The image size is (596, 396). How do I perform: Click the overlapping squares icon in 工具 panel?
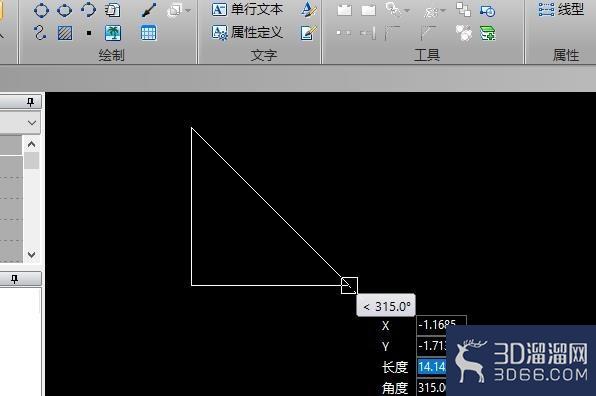click(463, 10)
